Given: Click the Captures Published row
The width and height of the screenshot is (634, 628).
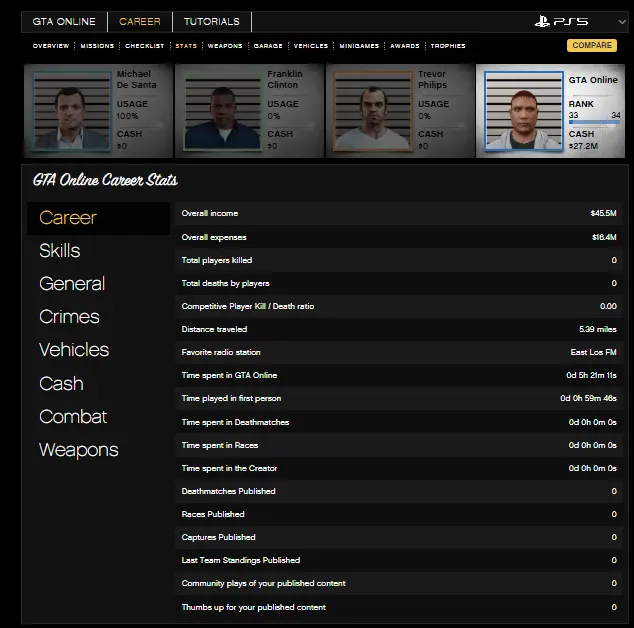Looking at the screenshot, I should coord(399,537).
